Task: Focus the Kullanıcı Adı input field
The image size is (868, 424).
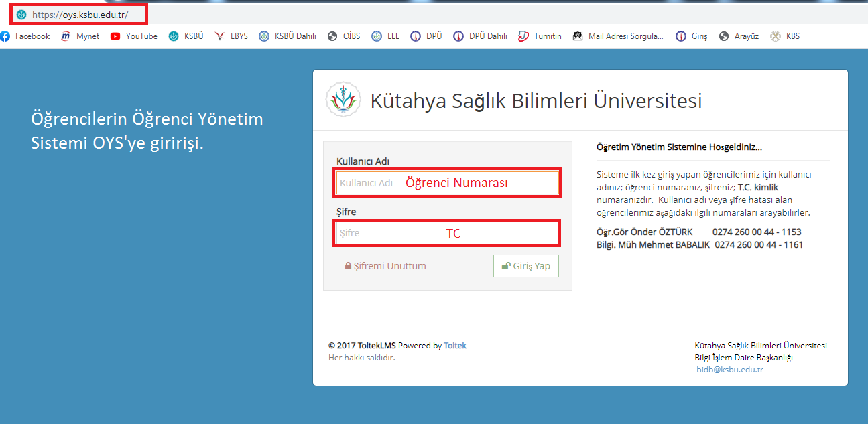Action: tap(447, 183)
